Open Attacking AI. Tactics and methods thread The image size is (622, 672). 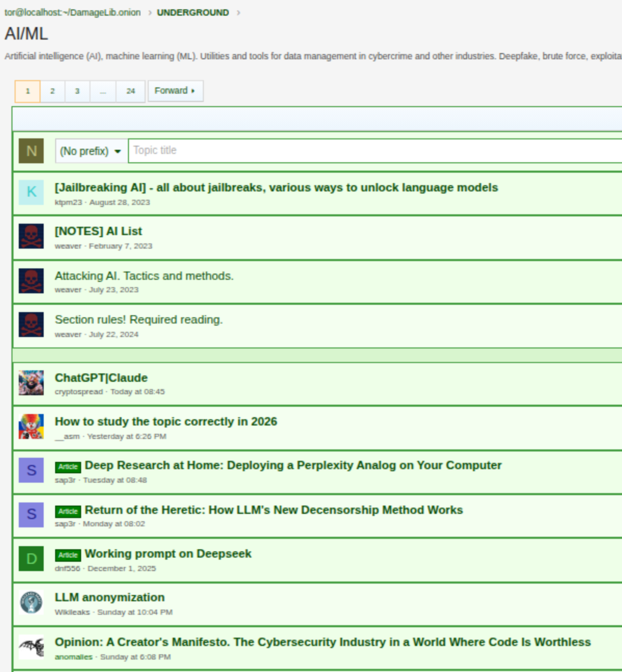[144, 276]
